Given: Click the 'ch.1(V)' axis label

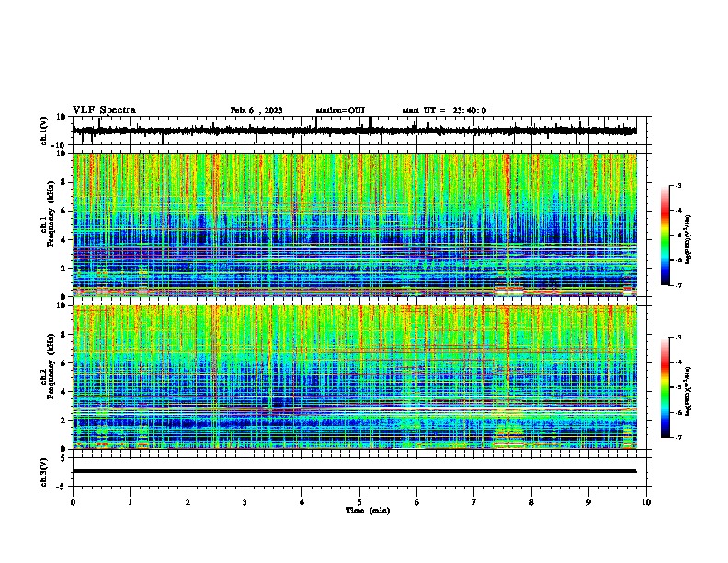Looking at the screenshot, I should [44, 131].
